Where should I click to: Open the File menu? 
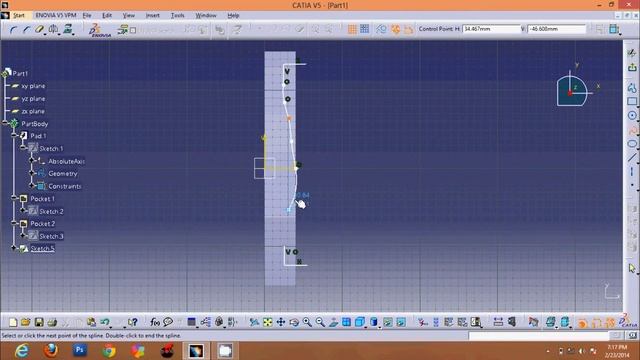87,15
